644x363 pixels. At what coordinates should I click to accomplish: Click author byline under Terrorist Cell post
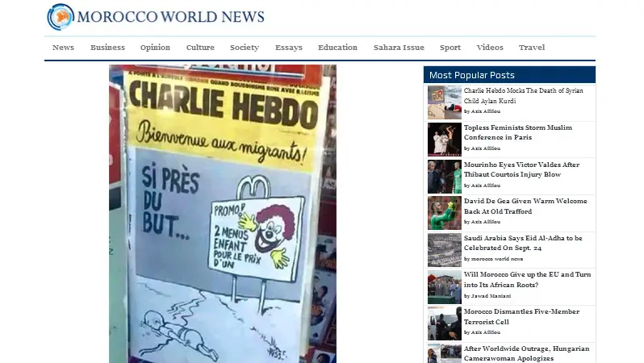click(x=482, y=332)
